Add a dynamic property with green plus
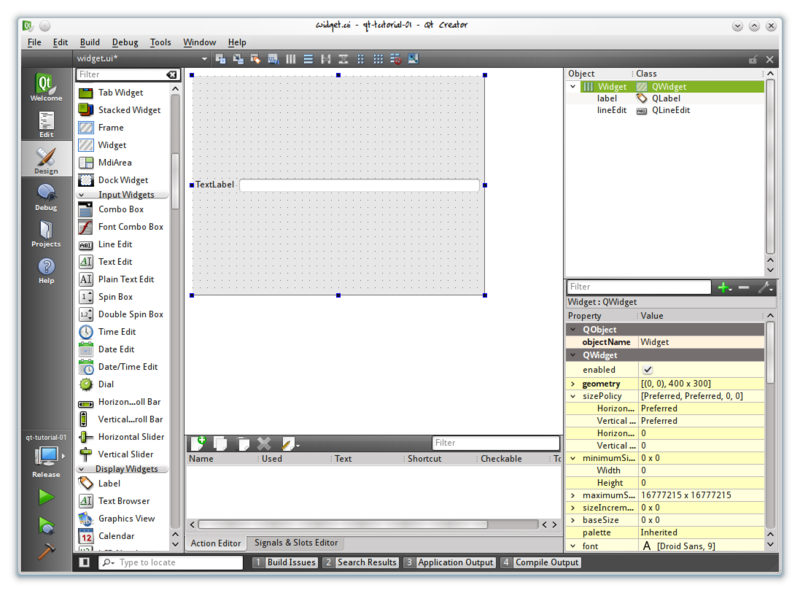Viewport: 800px width, 593px height. (x=724, y=288)
